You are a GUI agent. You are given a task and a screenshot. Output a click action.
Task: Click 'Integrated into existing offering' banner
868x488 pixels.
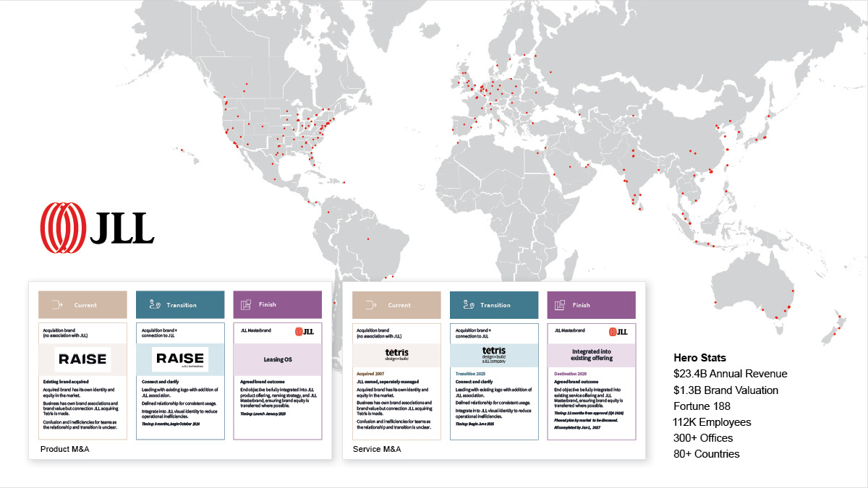click(592, 355)
